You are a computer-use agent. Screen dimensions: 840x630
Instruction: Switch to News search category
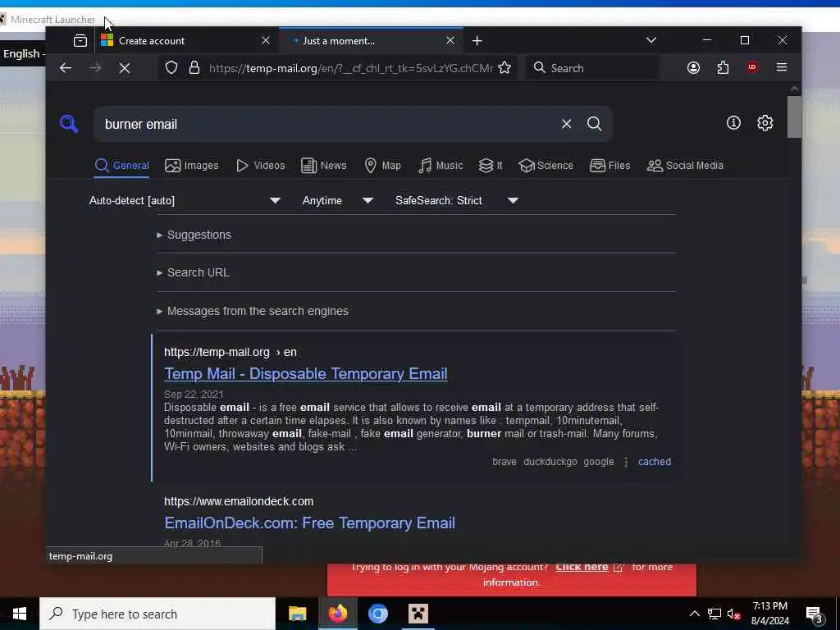[x=323, y=166]
